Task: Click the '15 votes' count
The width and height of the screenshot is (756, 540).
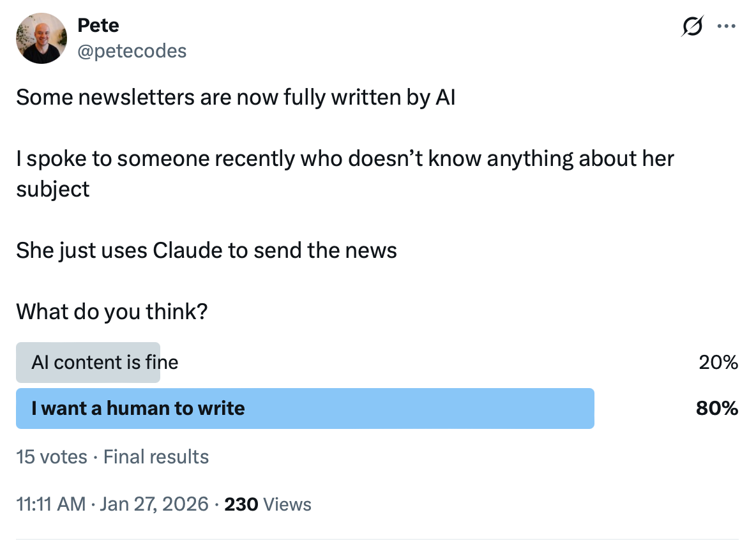Action: tap(52, 457)
